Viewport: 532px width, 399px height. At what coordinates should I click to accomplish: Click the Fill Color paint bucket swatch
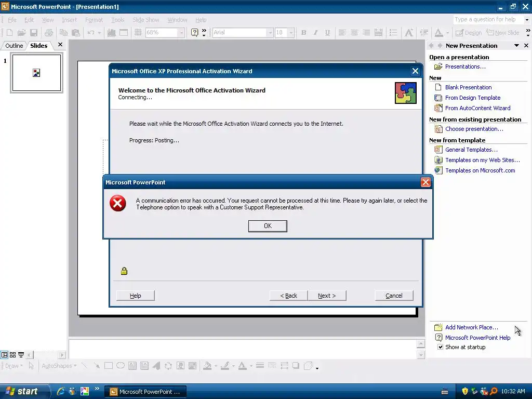[207, 366]
